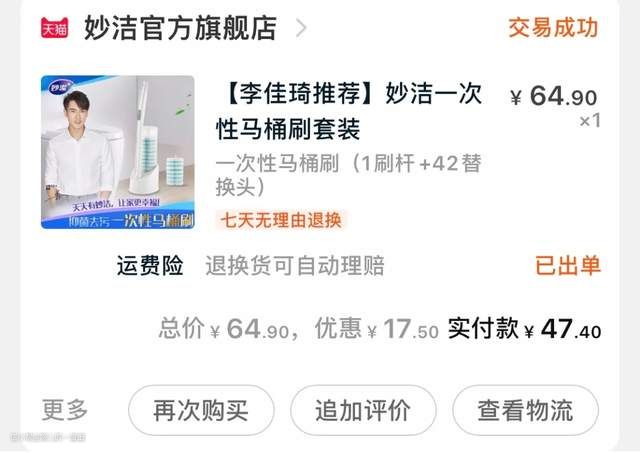Viewport: 640px width, 453px height.
Task: Tap the 实付款 ¥47.40 amount
Action: (524, 329)
